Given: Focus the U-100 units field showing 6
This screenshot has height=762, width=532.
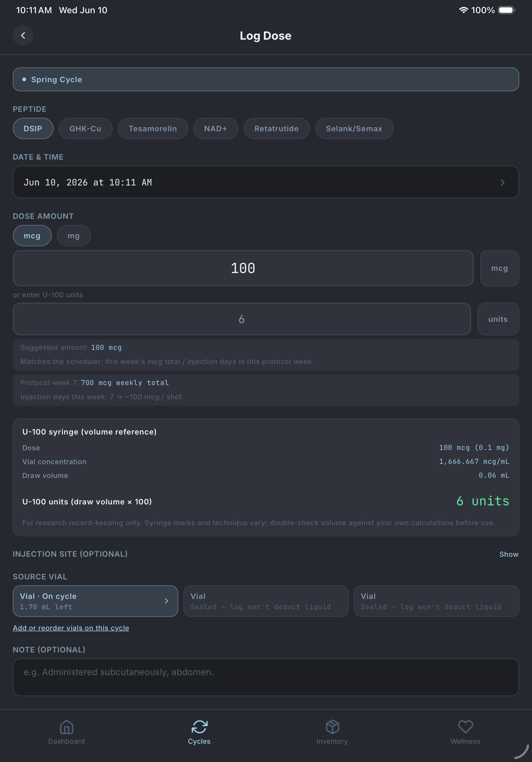Looking at the screenshot, I should [x=242, y=319].
